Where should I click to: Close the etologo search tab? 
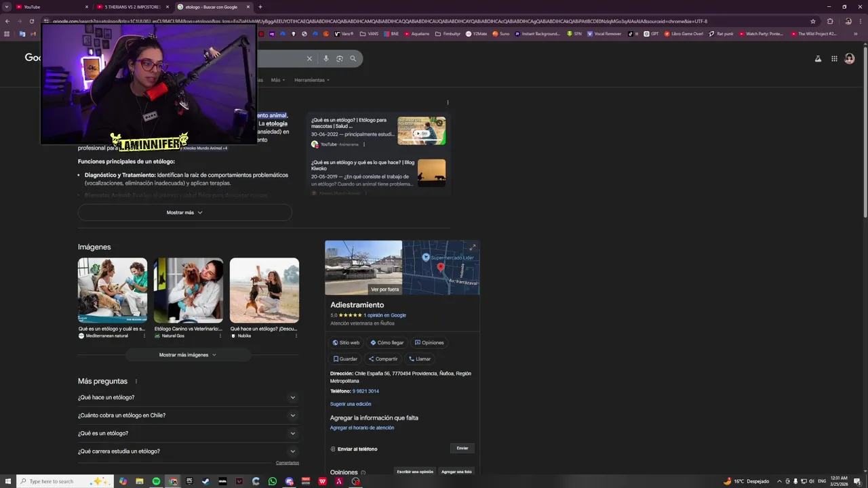pos(248,7)
